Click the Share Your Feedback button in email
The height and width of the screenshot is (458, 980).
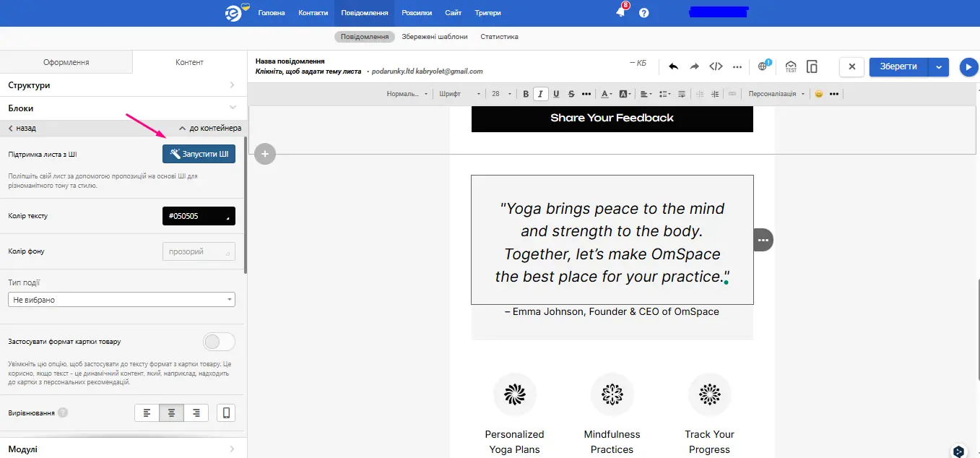pyautogui.click(x=612, y=118)
